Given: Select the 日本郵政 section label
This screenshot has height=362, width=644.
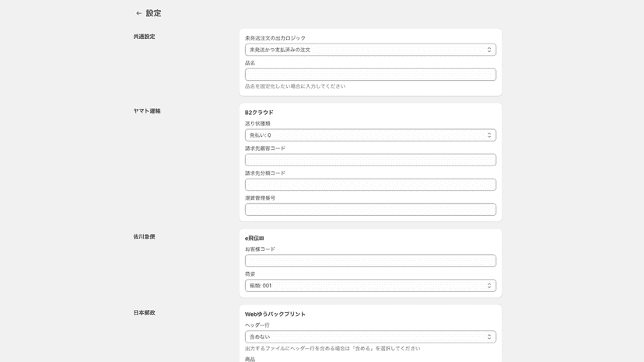Looking at the screenshot, I should coord(144,312).
